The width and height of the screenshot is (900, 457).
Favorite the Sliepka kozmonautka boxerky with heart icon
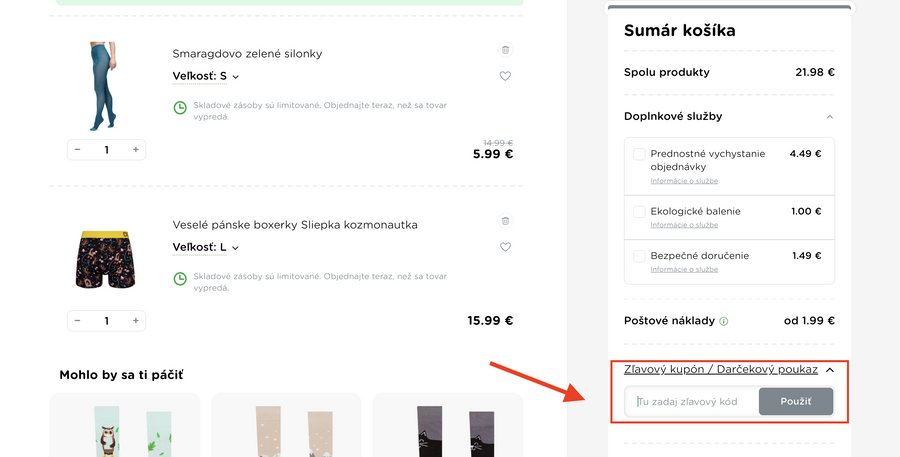[x=505, y=247]
